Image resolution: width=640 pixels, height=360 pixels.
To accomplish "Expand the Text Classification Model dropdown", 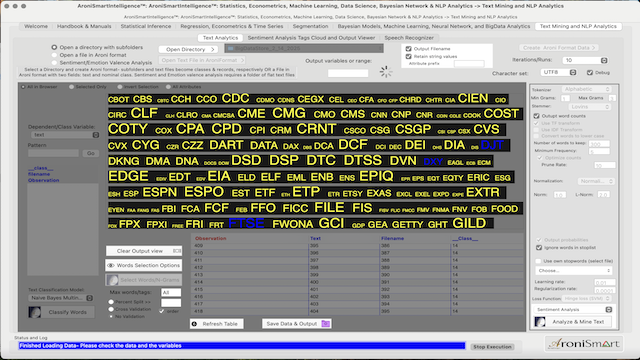I will click(x=61, y=298).
